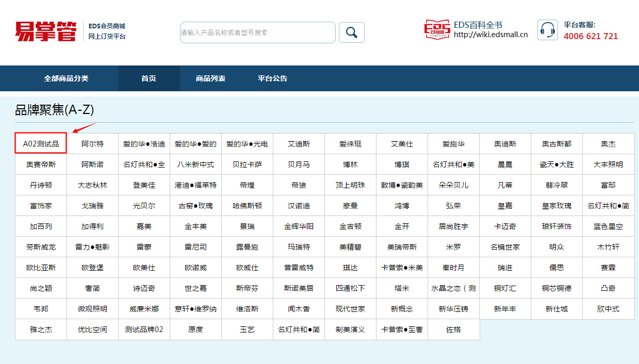Open the 奥杰 brand
The height and width of the screenshot is (364, 639).
click(x=609, y=144)
